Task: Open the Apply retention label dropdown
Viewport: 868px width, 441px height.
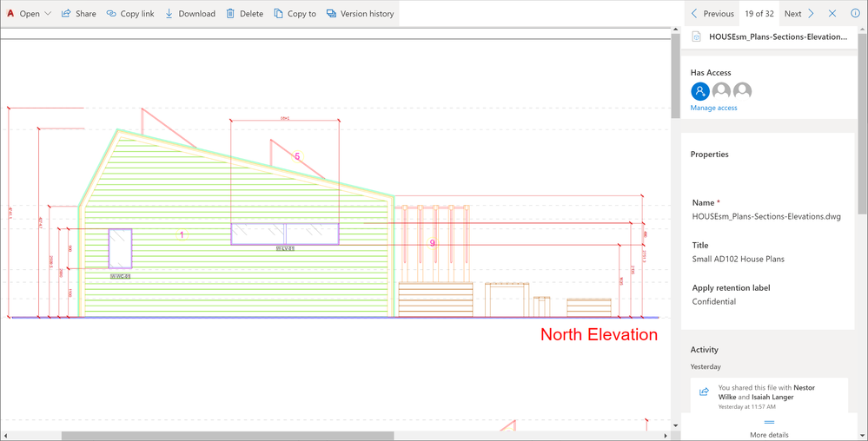Action: 713,301
